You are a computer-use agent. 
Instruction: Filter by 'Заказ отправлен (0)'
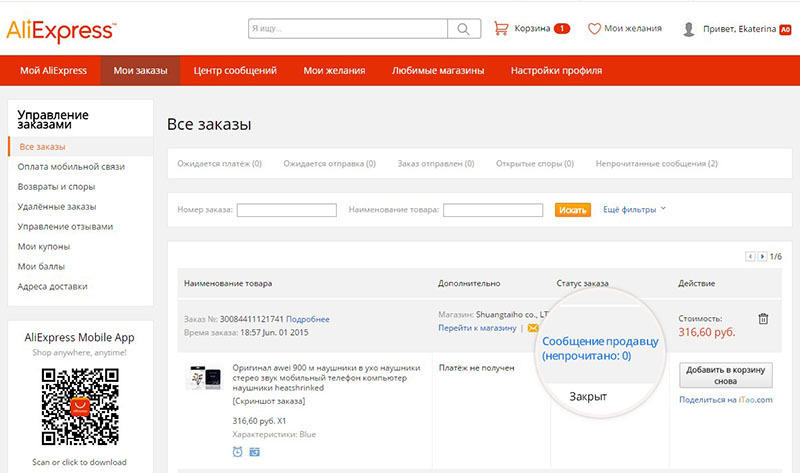coord(436,163)
